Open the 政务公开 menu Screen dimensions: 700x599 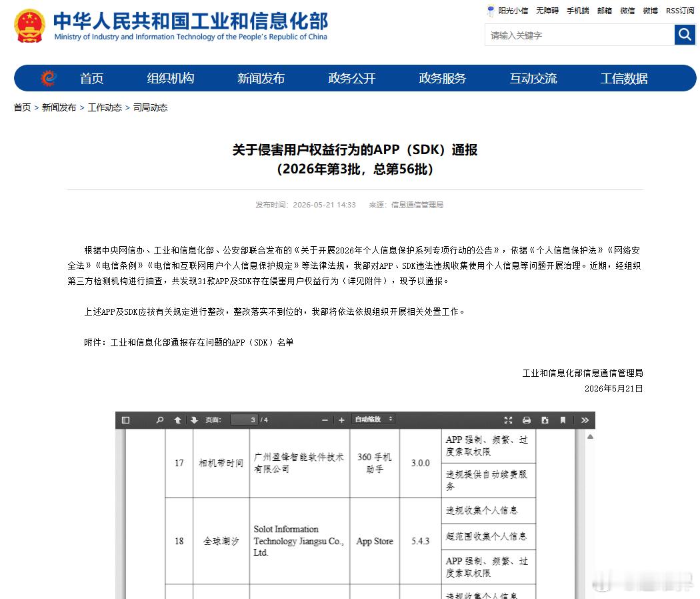point(352,79)
